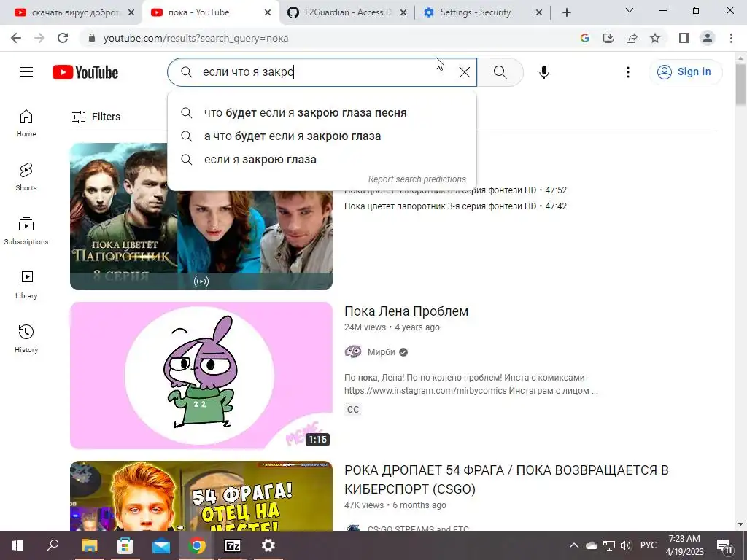Select suggestion 'а что будет если я закрою глаза'

[322, 136]
